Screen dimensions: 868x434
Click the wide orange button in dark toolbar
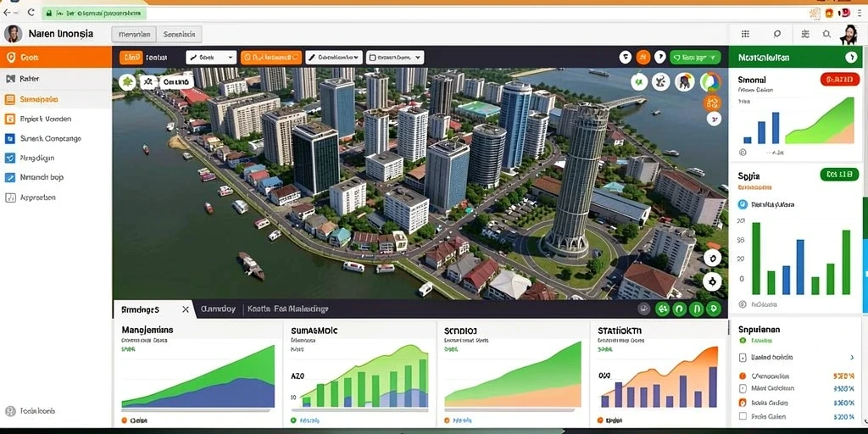(x=270, y=57)
